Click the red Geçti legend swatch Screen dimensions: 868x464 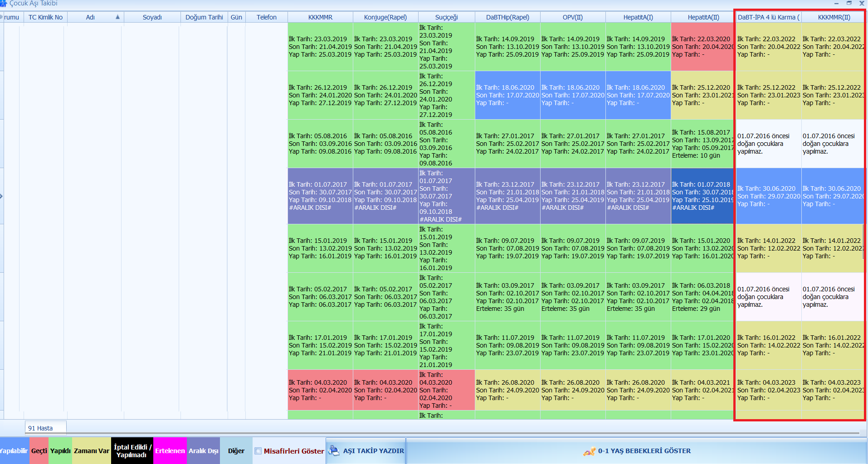pos(39,451)
